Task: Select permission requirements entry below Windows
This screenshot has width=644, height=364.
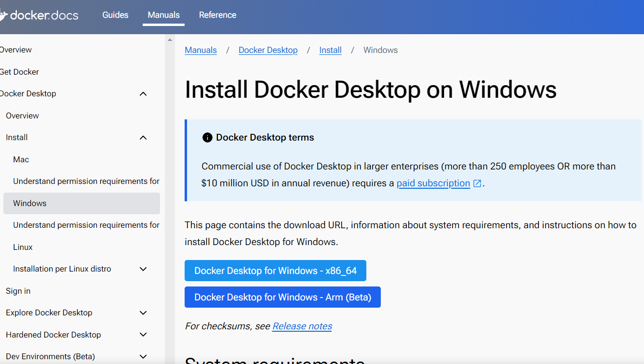Action: tap(86, 225)
